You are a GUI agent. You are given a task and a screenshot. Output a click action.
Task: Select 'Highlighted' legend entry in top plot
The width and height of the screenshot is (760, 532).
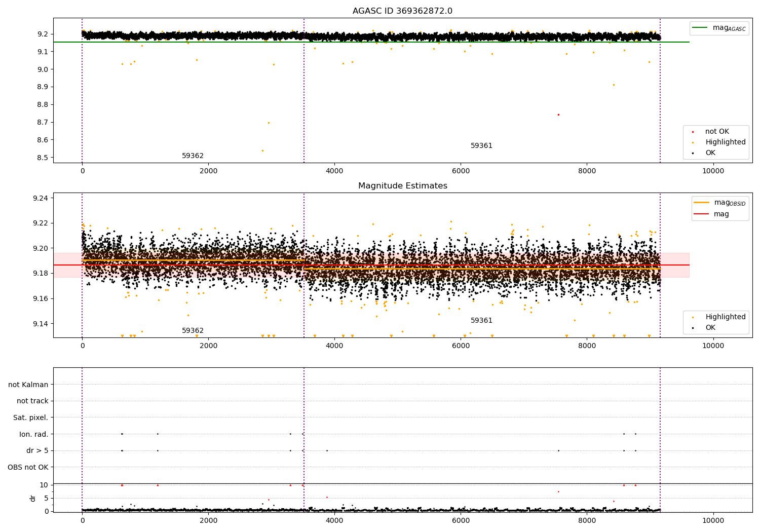[725, 142]
